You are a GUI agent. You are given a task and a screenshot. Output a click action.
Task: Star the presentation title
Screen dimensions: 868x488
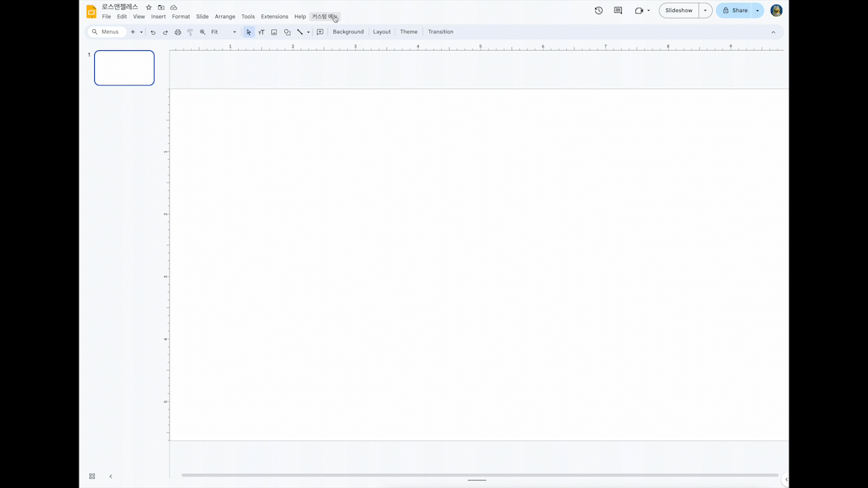149,7
